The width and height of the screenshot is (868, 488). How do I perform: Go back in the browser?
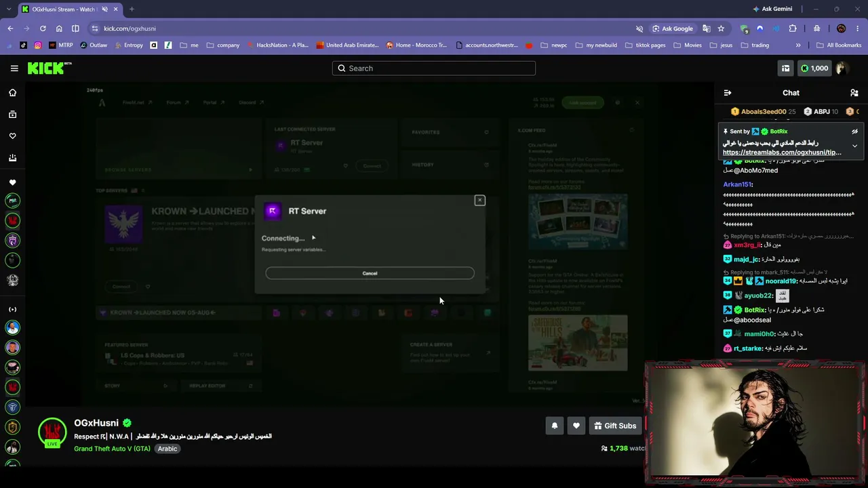(10, 28)
